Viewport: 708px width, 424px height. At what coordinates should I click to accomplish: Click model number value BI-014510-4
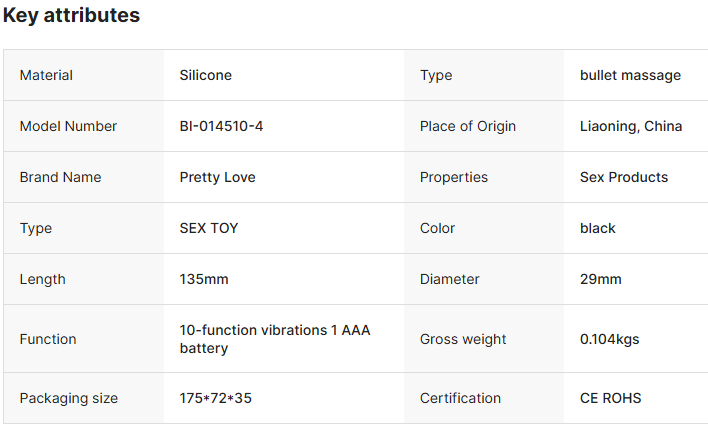(221, 126)
